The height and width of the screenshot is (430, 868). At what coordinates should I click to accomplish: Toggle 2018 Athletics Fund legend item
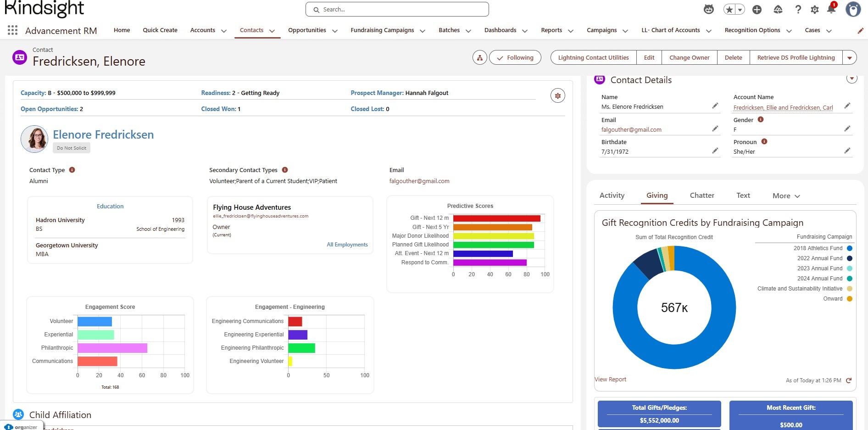tap(818, 248)
